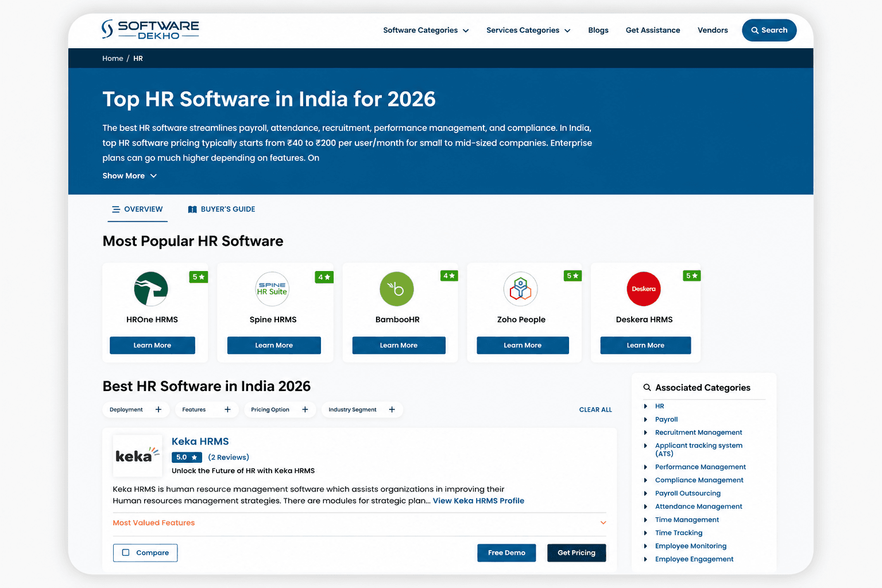This screenshot has height=588, width=882.
Task: Open the Software Categories dropdown
Action: [426, 30]
